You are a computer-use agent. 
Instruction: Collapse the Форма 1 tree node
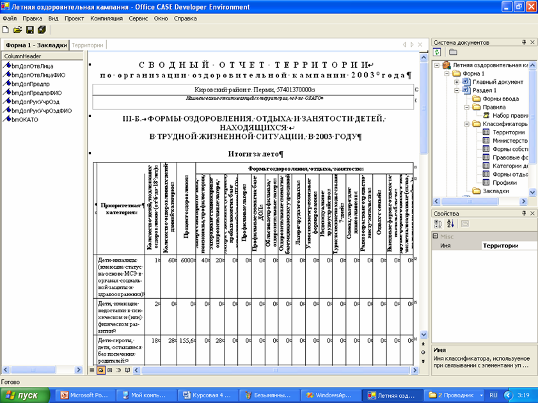447,73
